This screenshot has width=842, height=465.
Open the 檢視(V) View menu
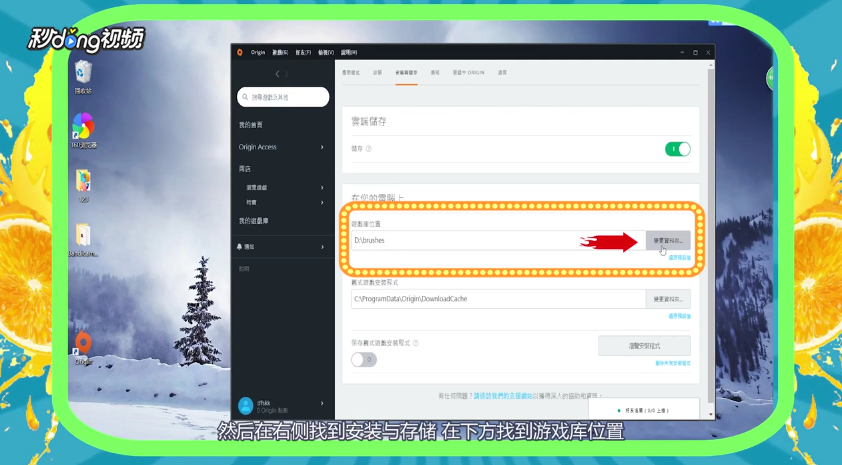point(326,52)
